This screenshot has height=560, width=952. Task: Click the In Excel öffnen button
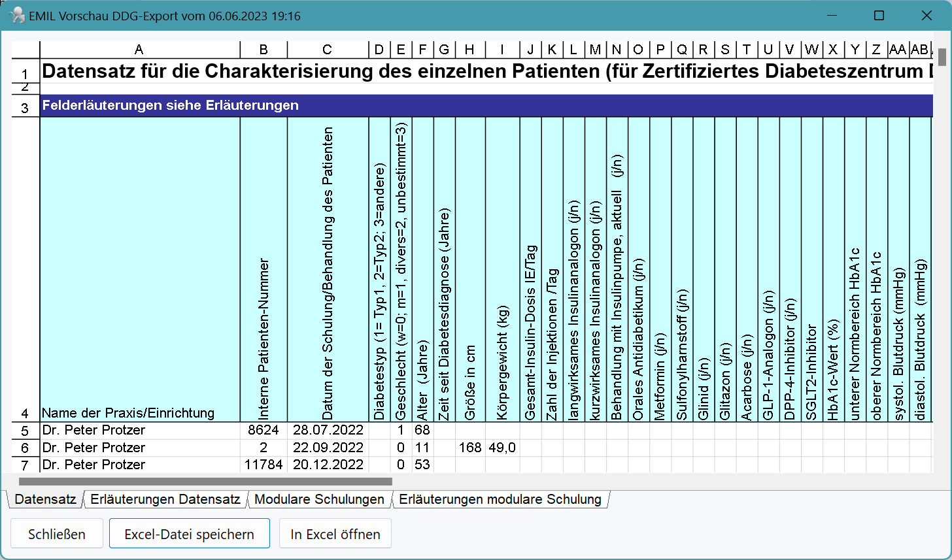335,534
